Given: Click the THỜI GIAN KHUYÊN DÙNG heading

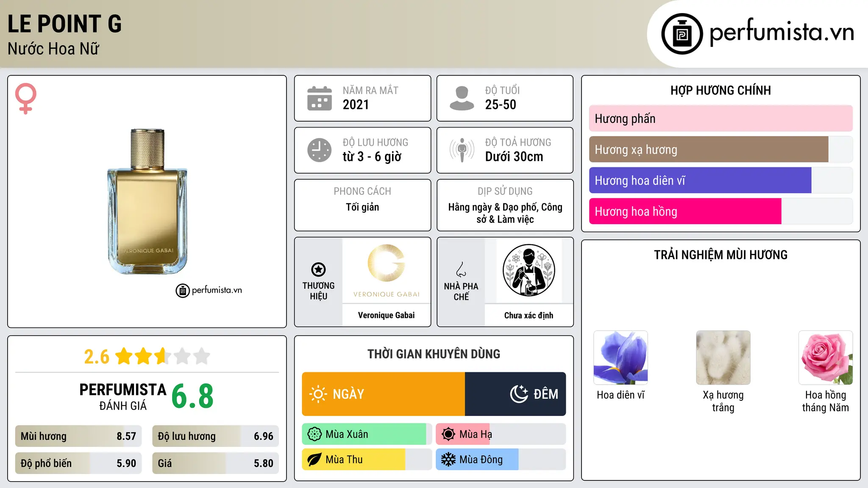Looking at the screenshot, I should point(434,354).
